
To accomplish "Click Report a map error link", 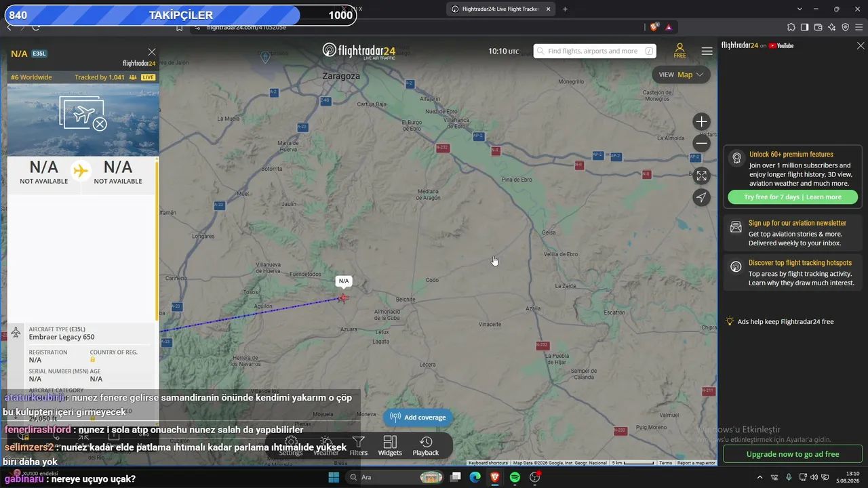I will point(696,463).
